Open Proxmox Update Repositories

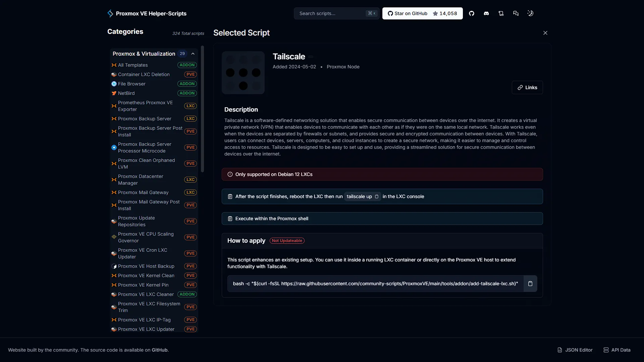point(154,221)
